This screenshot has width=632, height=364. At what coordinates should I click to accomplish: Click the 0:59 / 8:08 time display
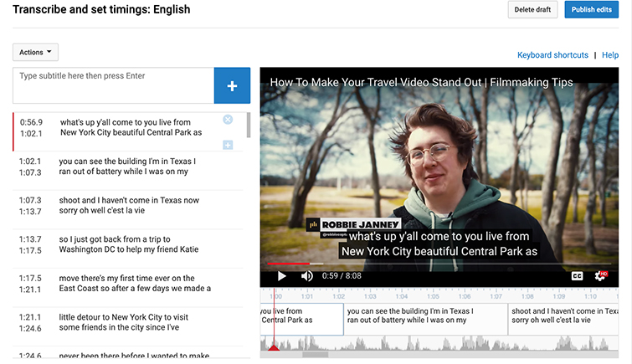342,276
